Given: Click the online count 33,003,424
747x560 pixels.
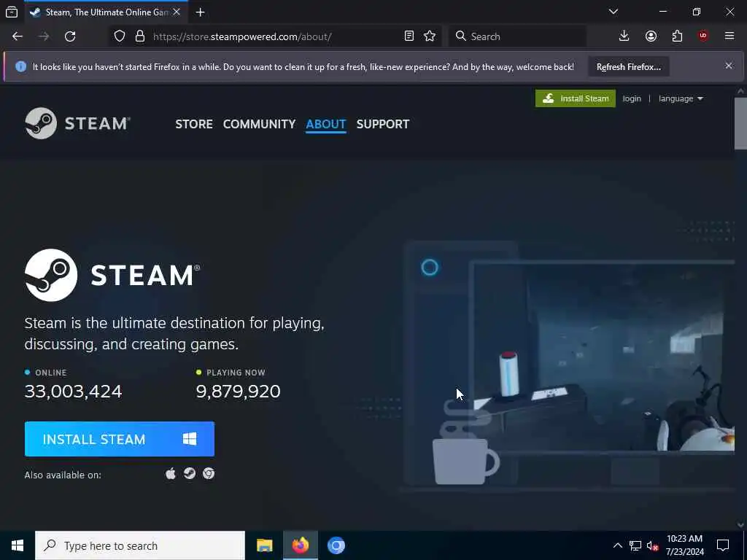Looking at the screenshot, I should pyautogui.click(x=74, y=392).
